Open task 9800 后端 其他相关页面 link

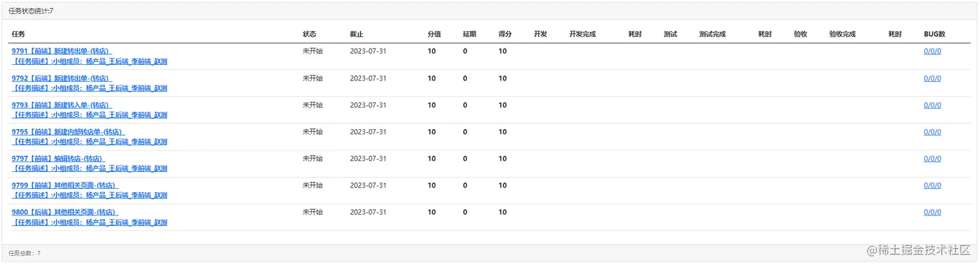(x=65, y=212)
